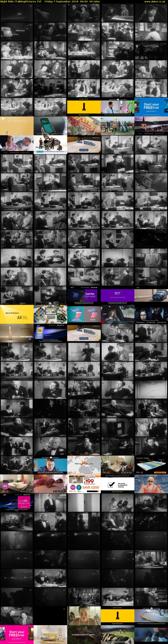
Task: Open the Gaviscon Double Action thumbnail
Action: click(84, 314)
